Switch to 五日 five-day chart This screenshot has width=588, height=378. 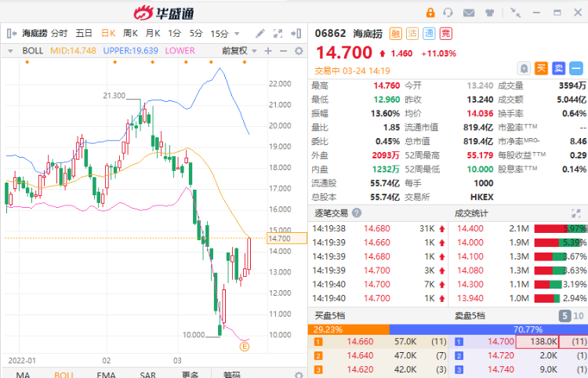coord(84,34)
